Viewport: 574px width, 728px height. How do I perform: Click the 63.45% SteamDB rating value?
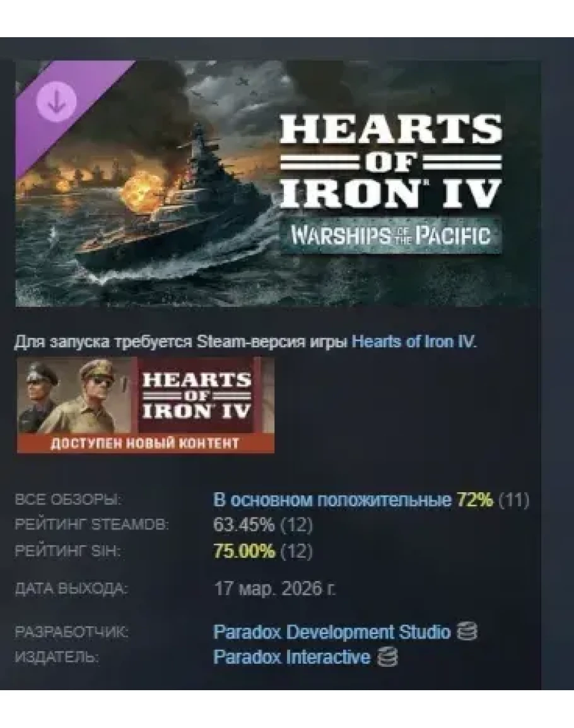coord(243,525)
